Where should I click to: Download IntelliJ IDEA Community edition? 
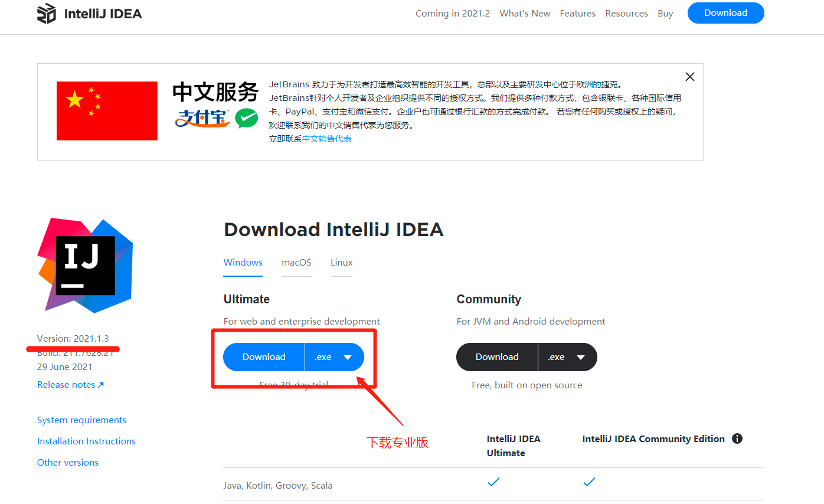497,357
